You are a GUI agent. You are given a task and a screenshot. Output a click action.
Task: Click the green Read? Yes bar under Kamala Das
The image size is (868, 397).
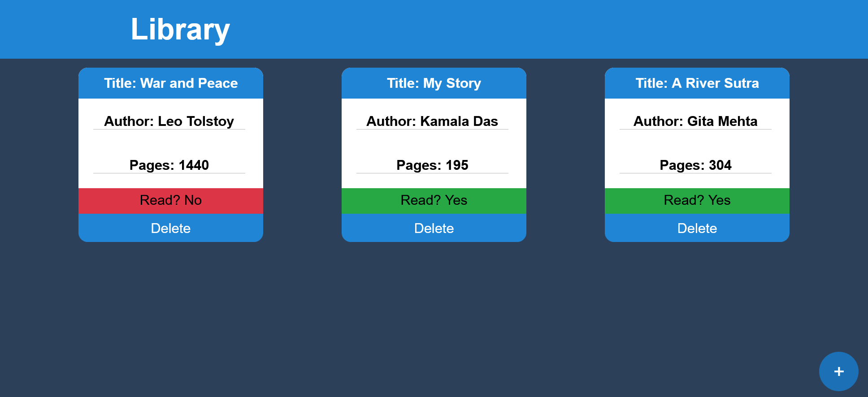(434, 201)
